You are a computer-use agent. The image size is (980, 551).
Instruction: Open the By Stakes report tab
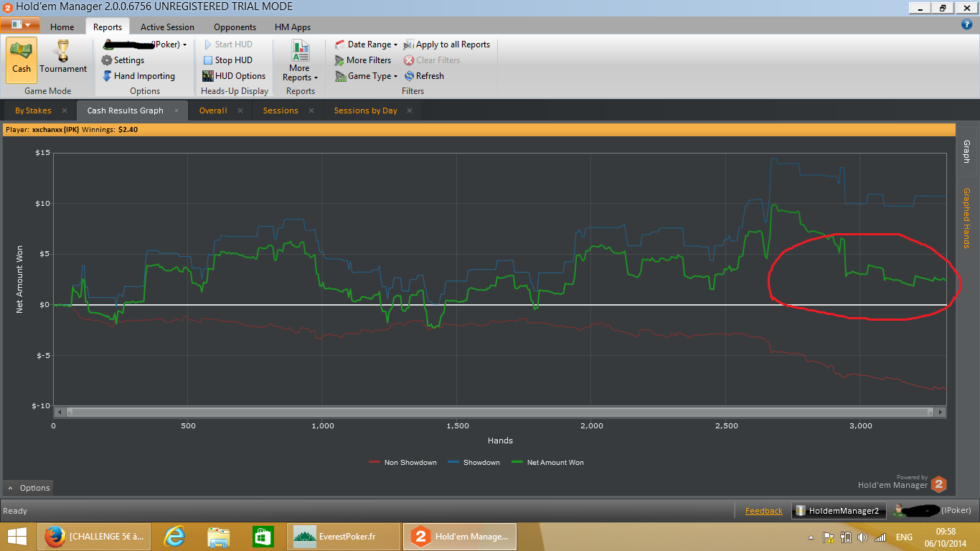click(x=33, y=110)
